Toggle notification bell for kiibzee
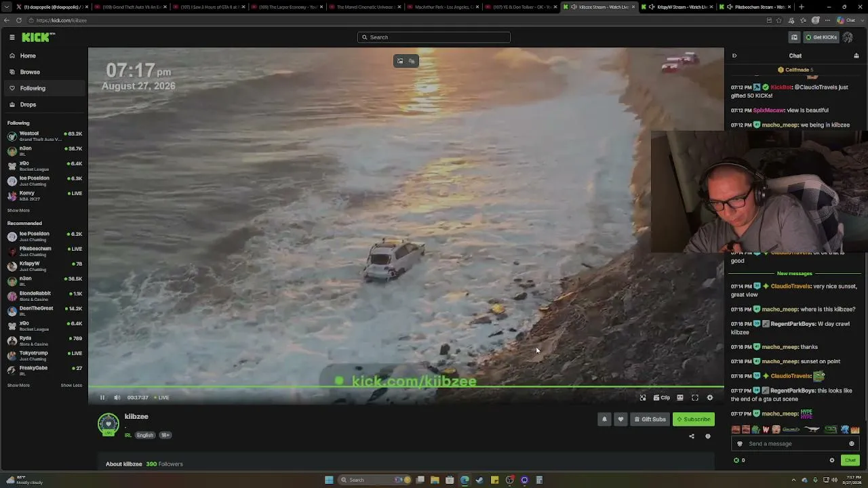Viewport: 868px width, 488px height. click(x=604, y=420)
